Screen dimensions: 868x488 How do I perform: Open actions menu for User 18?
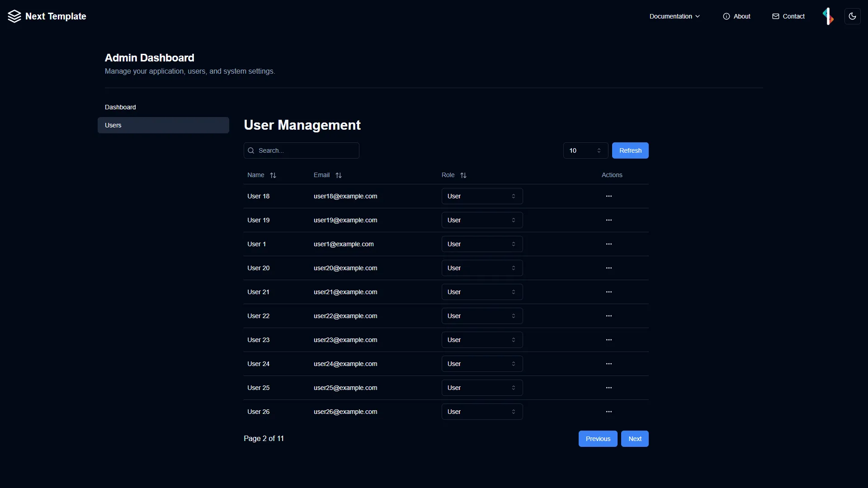tap(609, 196)
